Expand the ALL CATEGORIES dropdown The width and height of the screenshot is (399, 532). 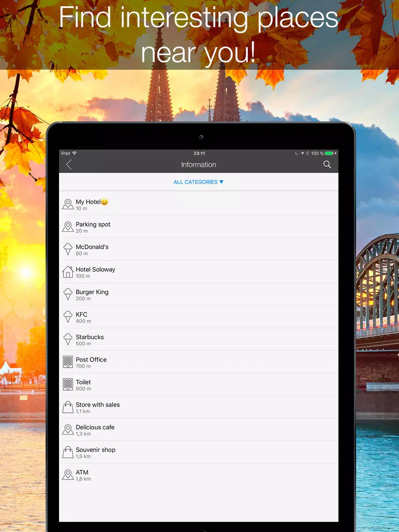point(199,182)
